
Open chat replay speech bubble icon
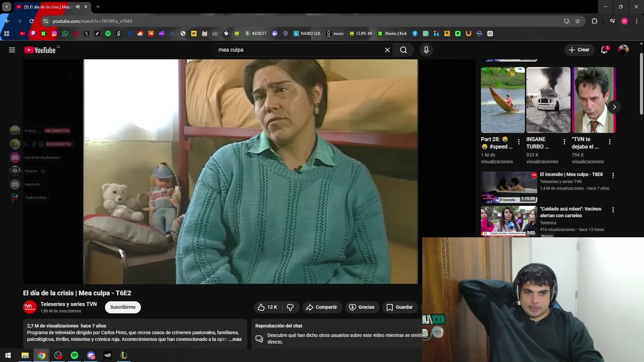259,338
